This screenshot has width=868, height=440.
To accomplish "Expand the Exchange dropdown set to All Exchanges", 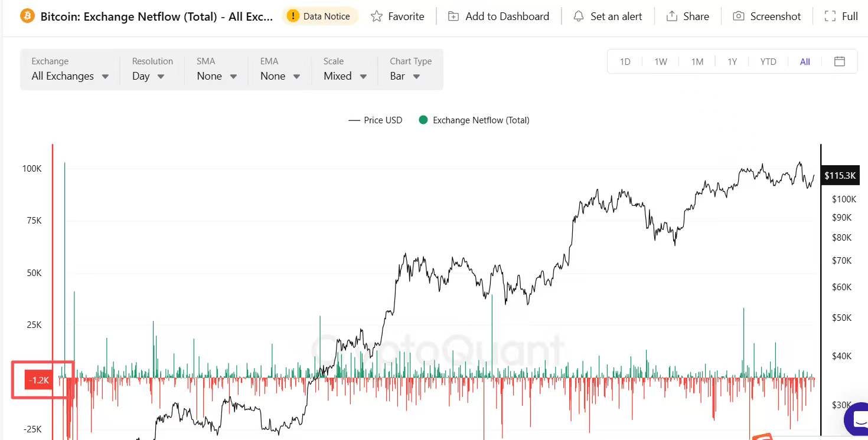I will [x=70, y=76].
